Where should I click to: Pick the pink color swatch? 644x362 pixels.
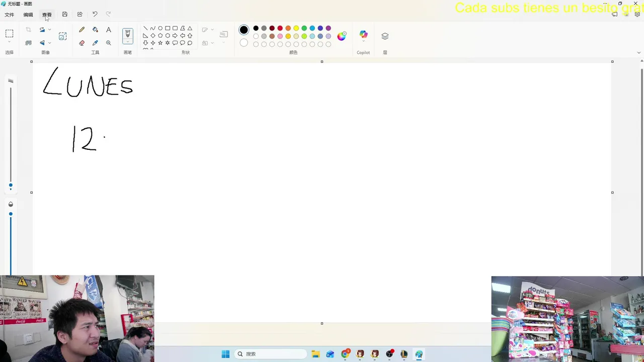tap(280, 36)
